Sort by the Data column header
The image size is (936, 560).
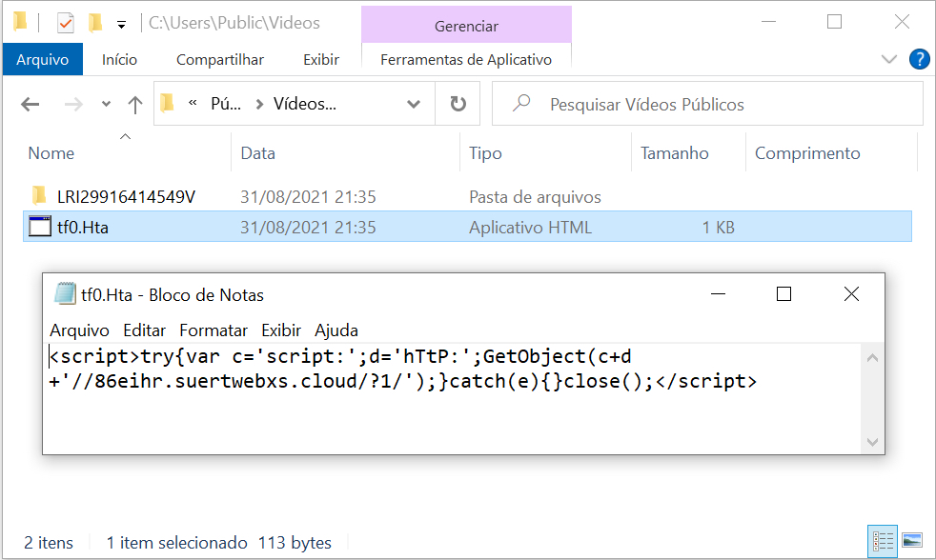coord(258,153)
